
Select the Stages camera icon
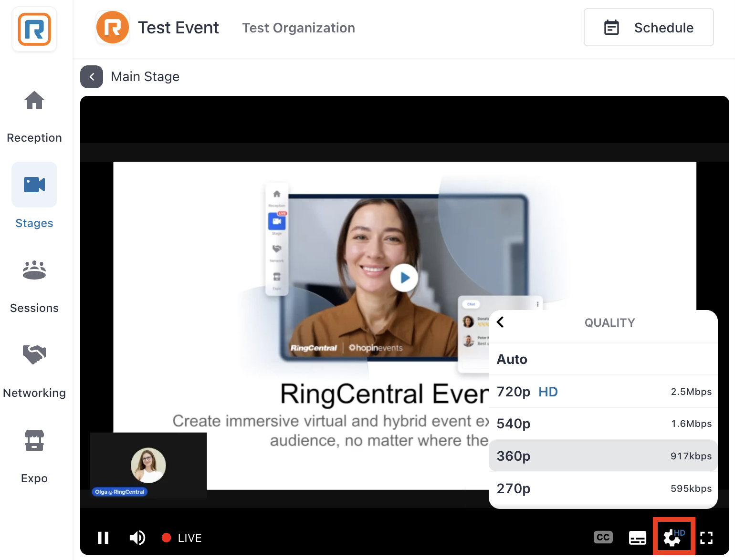34,185
